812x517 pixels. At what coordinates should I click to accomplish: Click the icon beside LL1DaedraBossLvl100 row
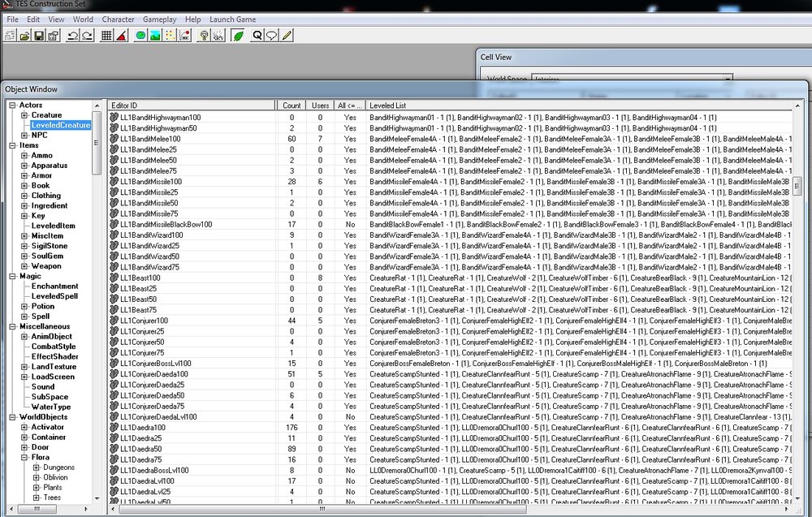tap(114, 471)
